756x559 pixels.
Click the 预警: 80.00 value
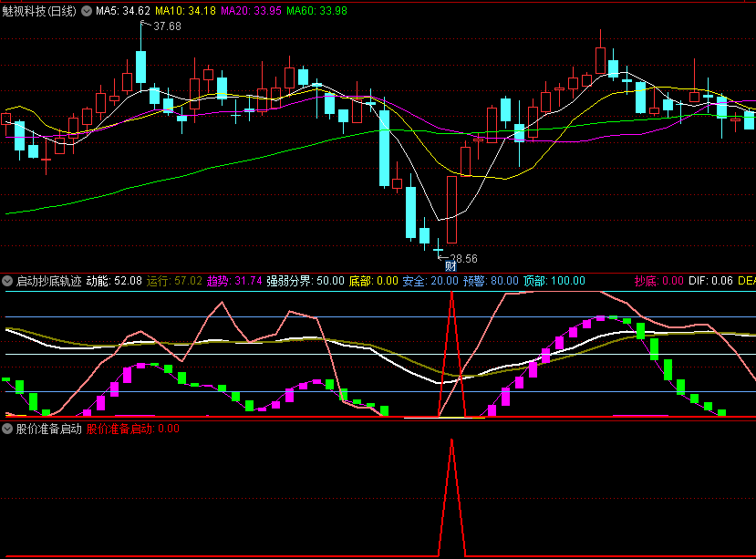(x=491, y=281)
